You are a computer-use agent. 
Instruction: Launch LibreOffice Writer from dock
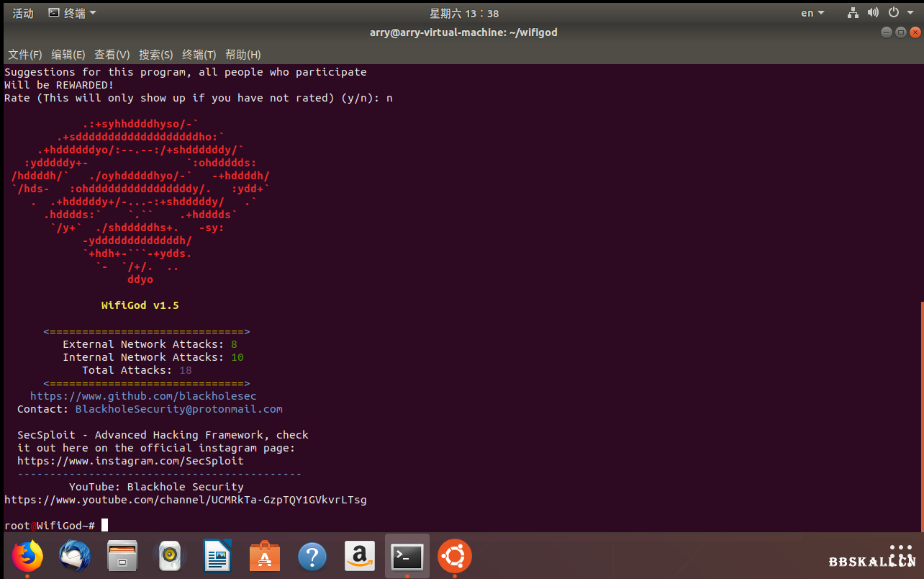pyautogui.click(x=217, y=556)
